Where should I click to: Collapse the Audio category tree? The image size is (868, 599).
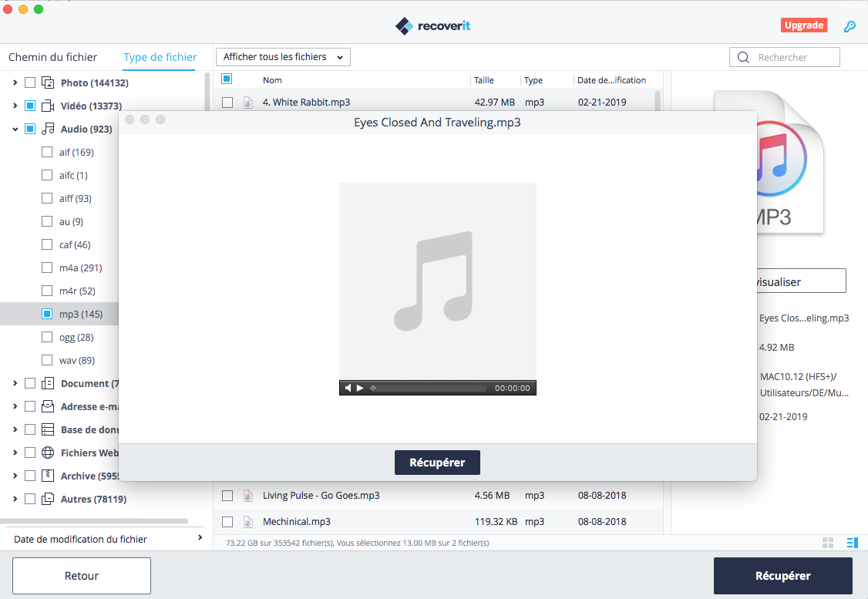click(15, 129)
